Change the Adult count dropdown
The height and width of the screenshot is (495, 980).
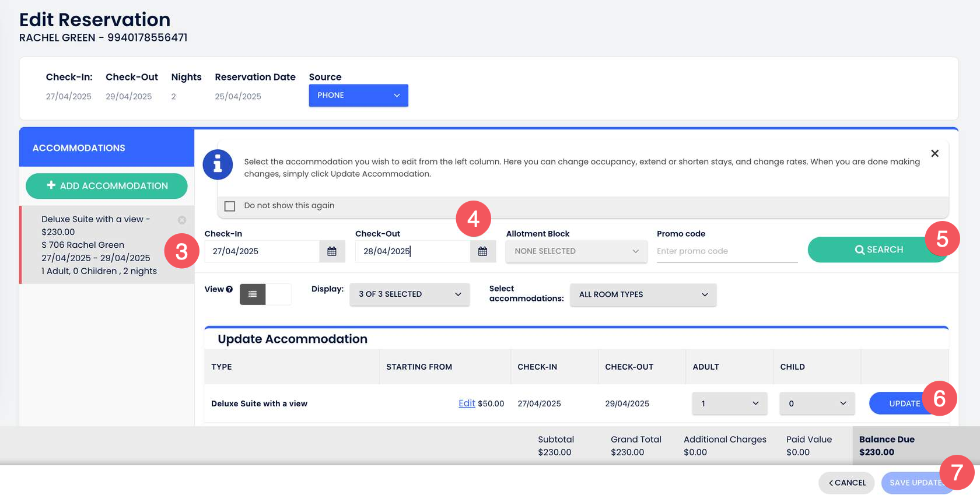click(729, 403)
